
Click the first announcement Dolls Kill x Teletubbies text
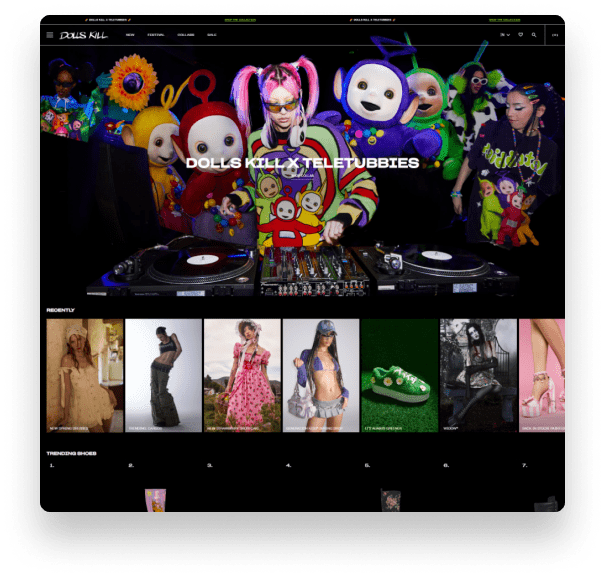(x=108, y=20)
